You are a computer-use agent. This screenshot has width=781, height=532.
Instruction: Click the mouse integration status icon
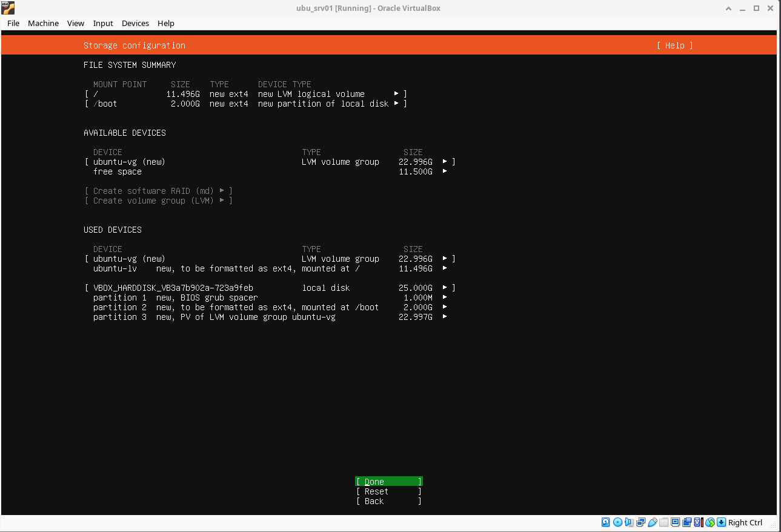(710, 522)
